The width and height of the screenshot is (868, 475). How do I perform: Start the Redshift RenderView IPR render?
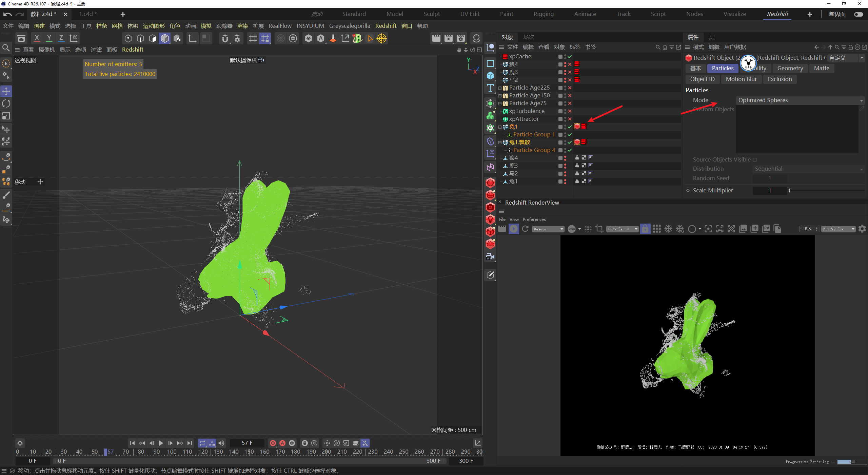pos(514,229)
